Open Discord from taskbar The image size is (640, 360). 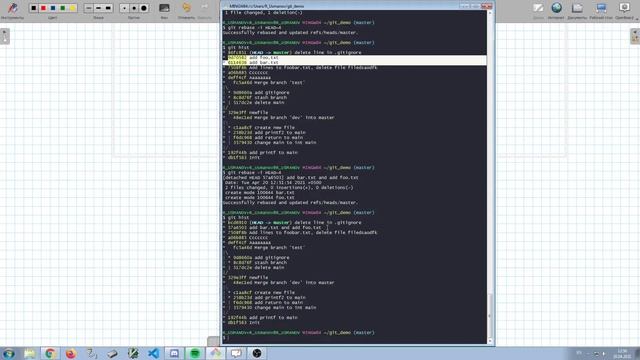(x=174, y=353)
